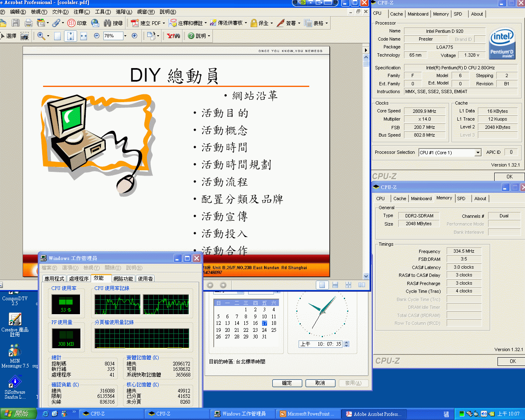This screenshot has height=420, width=525.
Task: Click the zoom in plus button
Action: [134, 36]
